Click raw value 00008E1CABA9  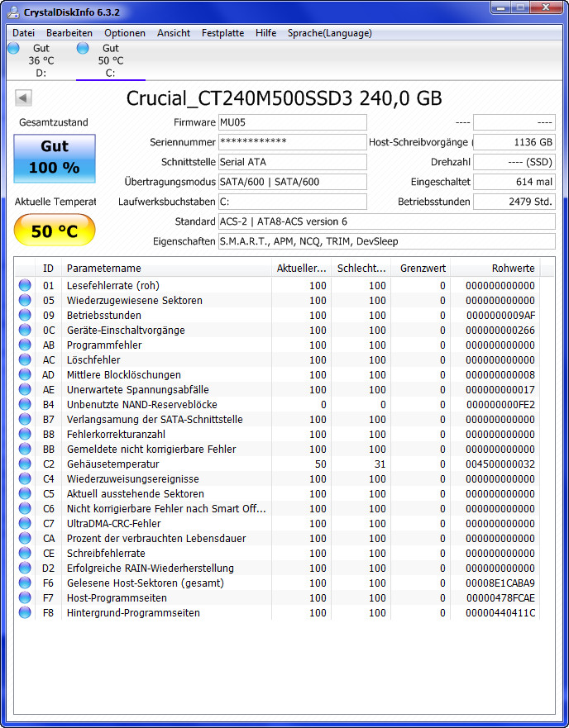pos(500,583)
